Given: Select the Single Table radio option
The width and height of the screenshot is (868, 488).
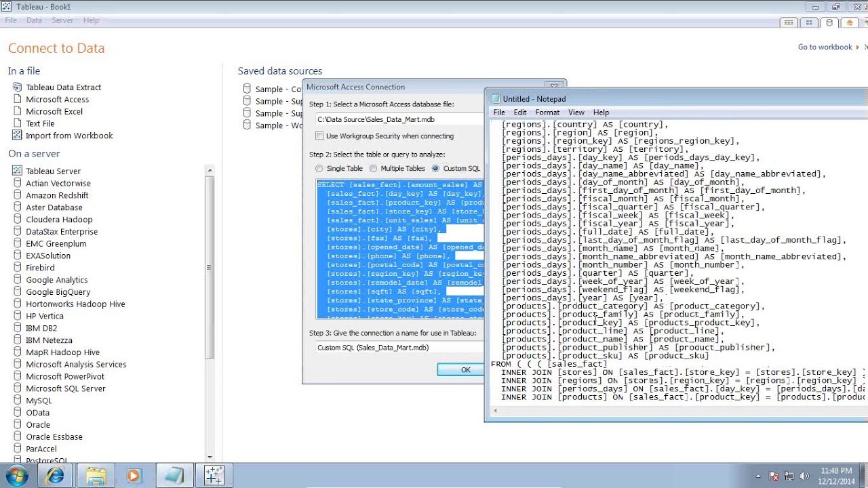Looking at the screenshot, I should [x=319, y=169].
